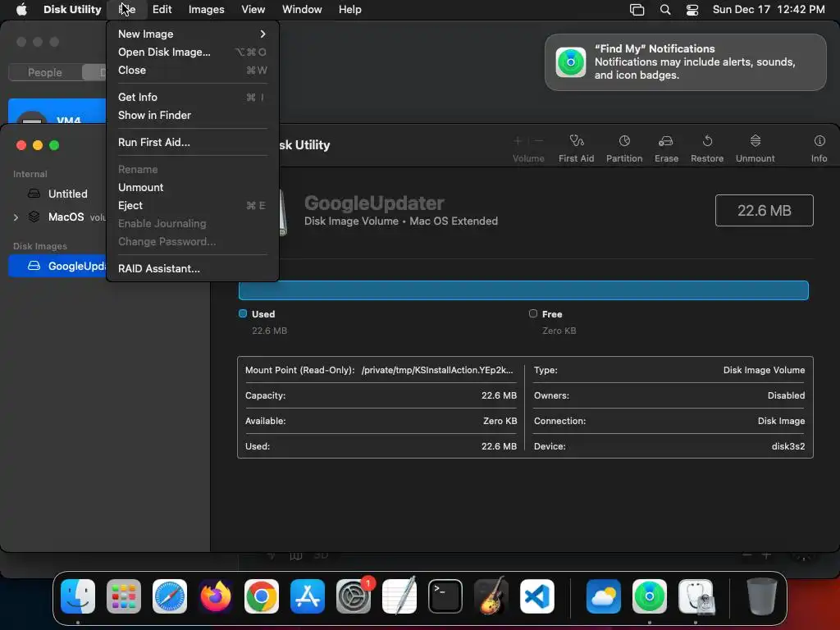Screen dimensions: 840x630
Task: Open RAID Assistant… from File menu
Action: (192, 268)
